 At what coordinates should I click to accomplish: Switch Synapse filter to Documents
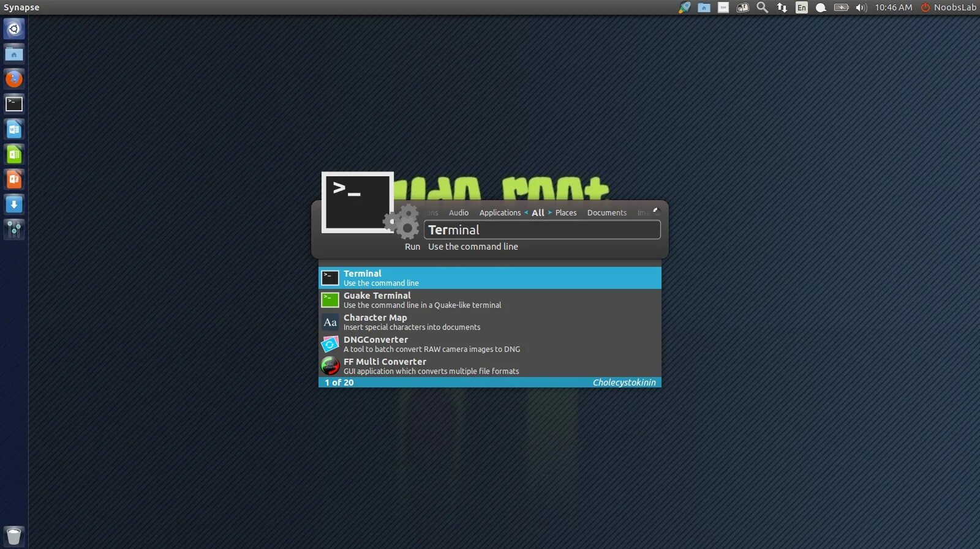(607, 213)
